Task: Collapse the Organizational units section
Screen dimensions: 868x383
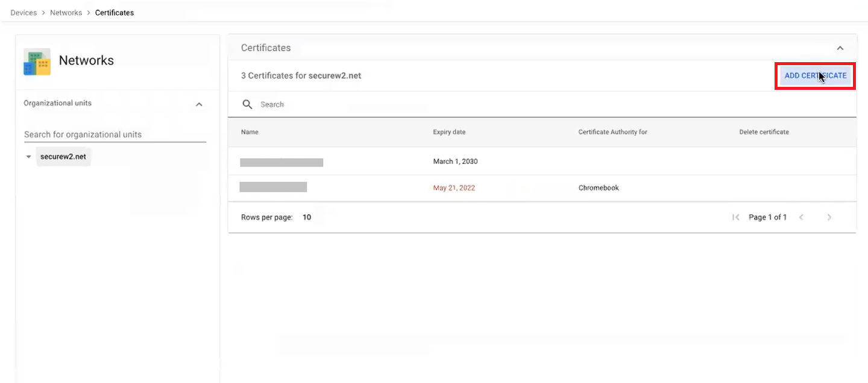Action: coord(200,104)
